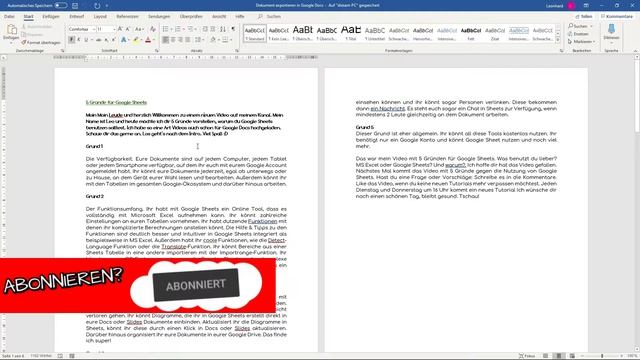
Task: Open the Datei menu
Action: pyautogui.click(x=9, y=16)
